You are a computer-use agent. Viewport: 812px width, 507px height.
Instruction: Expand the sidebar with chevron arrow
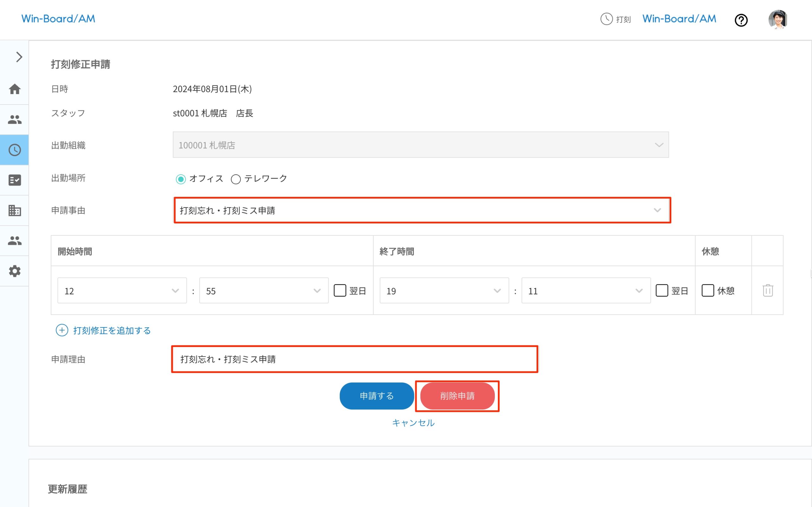(19, 57)
